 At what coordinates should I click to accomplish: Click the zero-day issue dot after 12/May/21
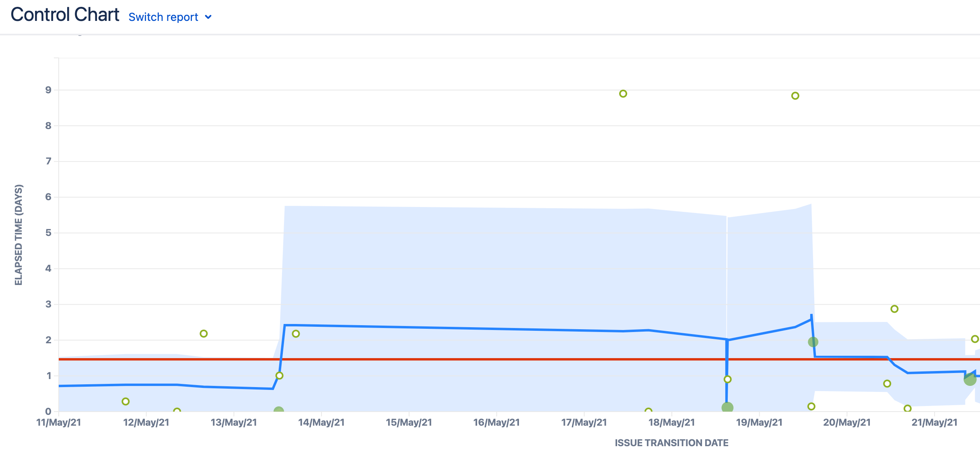(177, 411)
